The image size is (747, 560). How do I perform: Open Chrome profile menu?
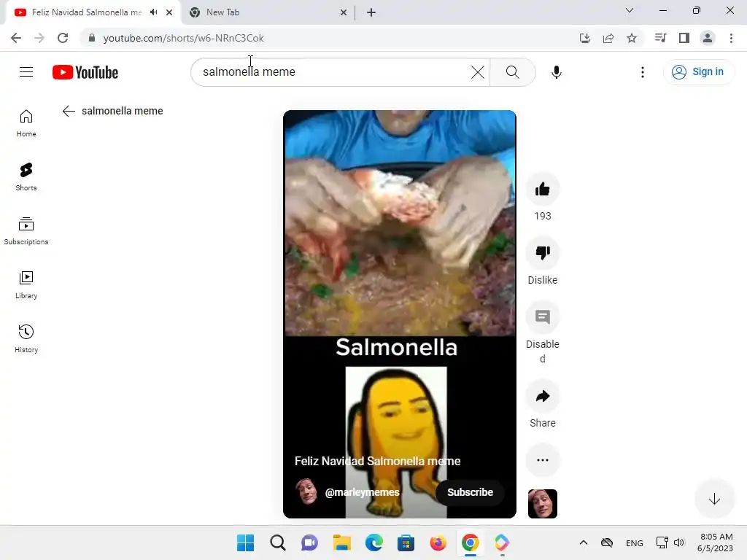708,38
